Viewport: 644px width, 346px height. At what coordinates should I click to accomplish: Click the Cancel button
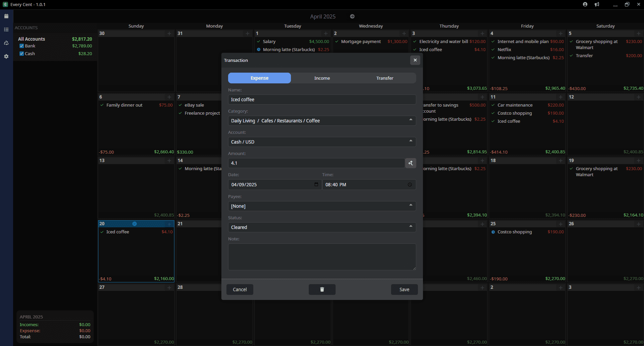click(x=240, y=290)
